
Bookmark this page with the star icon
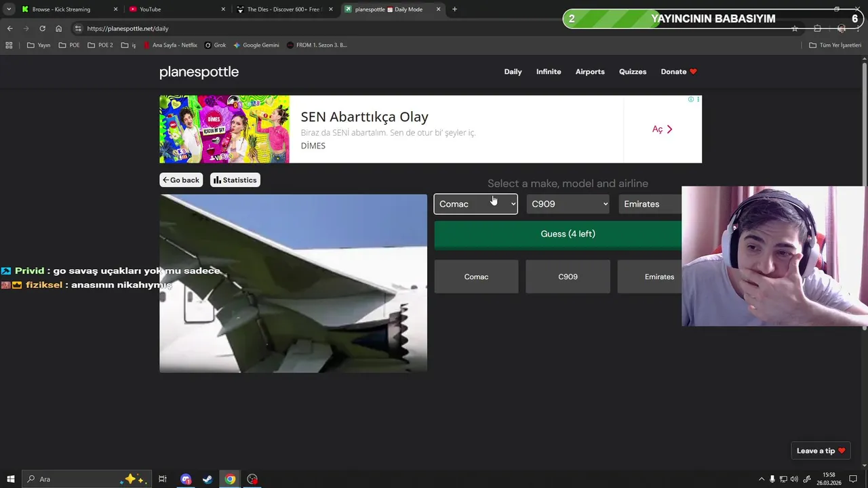click(x=795, y=28)
